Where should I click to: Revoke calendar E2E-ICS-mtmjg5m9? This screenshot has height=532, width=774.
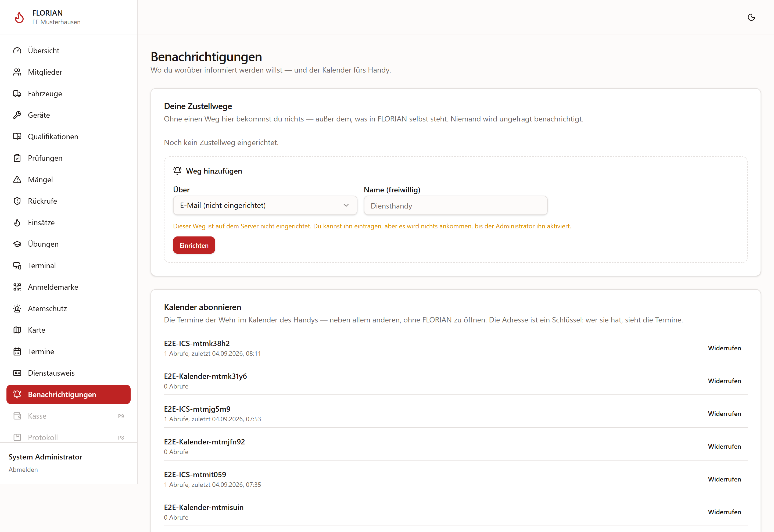click(724, 414)
